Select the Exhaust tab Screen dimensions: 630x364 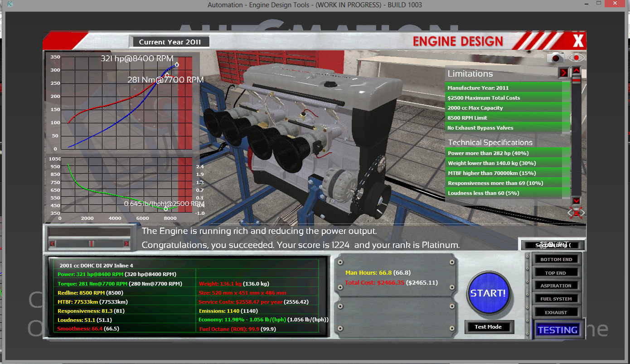[556, 312]
